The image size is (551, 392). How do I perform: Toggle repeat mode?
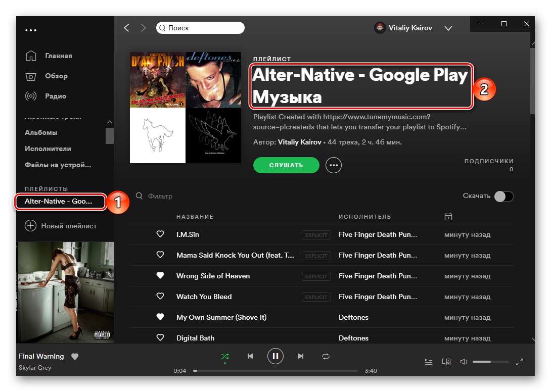(x=326, y=356)
